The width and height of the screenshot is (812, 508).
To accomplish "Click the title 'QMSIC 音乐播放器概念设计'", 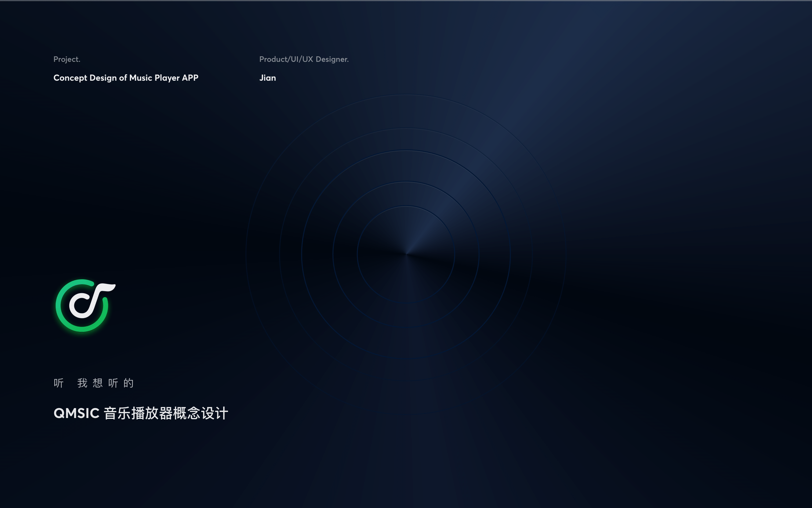I will (141, 413).
